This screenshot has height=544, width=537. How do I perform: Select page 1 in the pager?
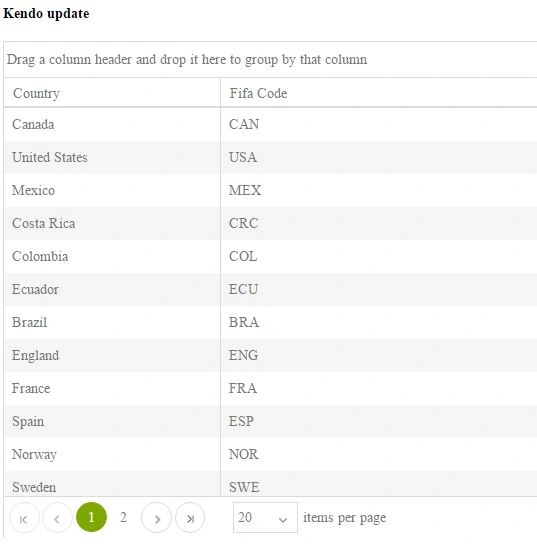(x=91, y=517)
